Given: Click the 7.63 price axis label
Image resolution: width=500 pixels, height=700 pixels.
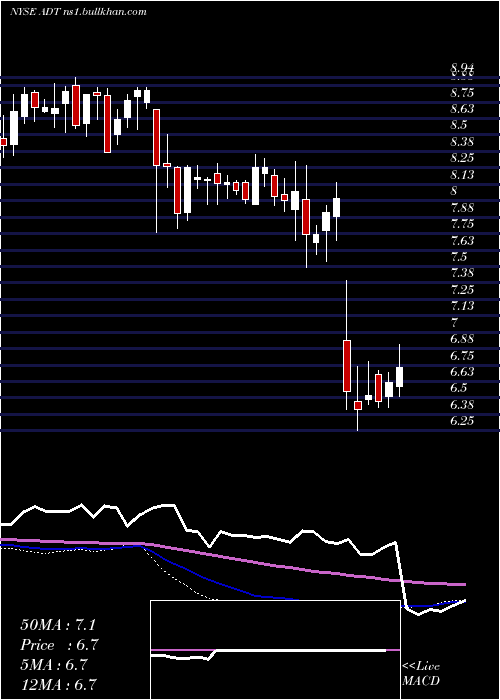Looking at the screenshot, I should click(x=462, y=241).
